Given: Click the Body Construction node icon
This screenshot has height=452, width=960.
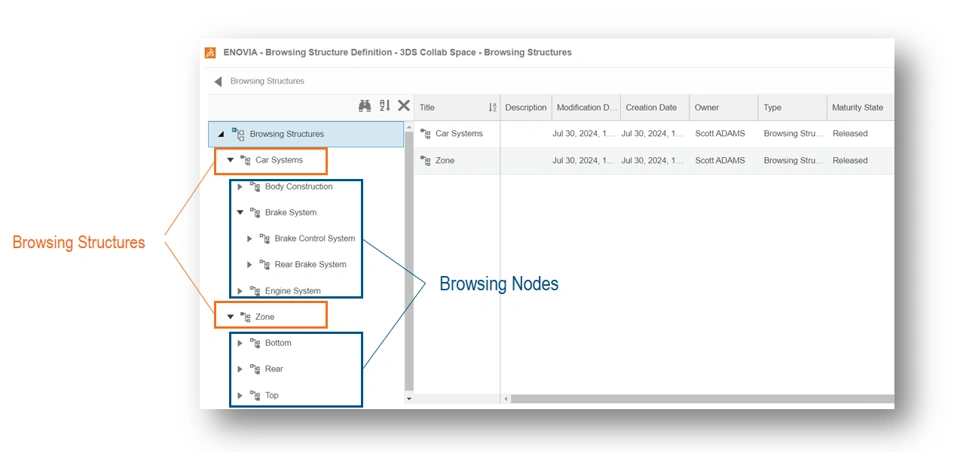Looking at the screenshot, I should (x=255, y=187).
